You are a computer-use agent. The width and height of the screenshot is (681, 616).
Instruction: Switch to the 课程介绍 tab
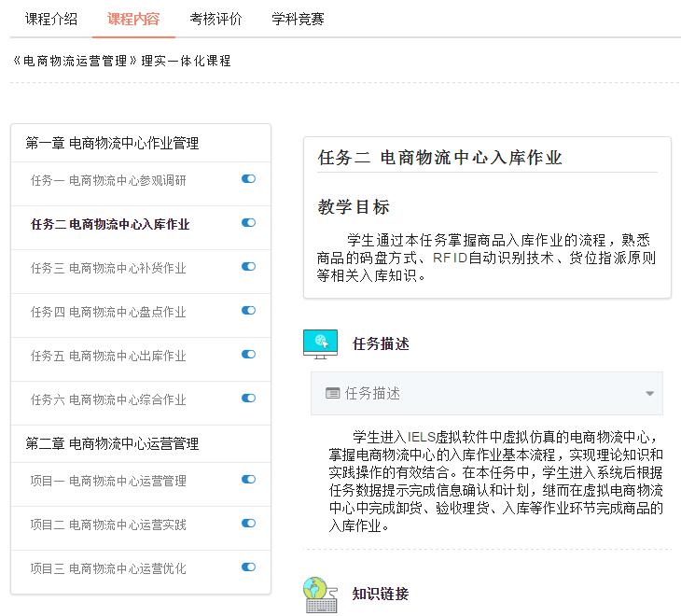point(51,19)
